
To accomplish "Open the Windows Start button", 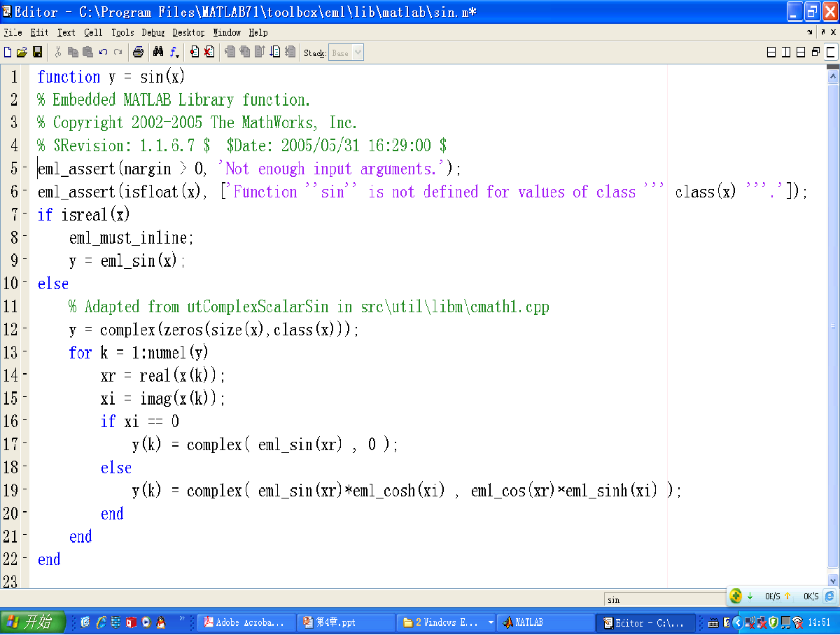I will [x=33, y=622].
